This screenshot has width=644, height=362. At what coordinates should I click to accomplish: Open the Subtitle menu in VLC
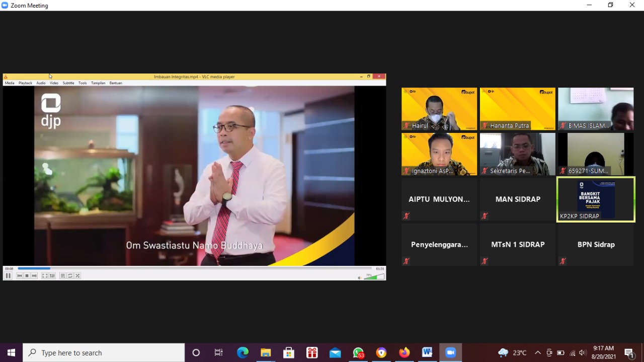[x=68, y=83]
